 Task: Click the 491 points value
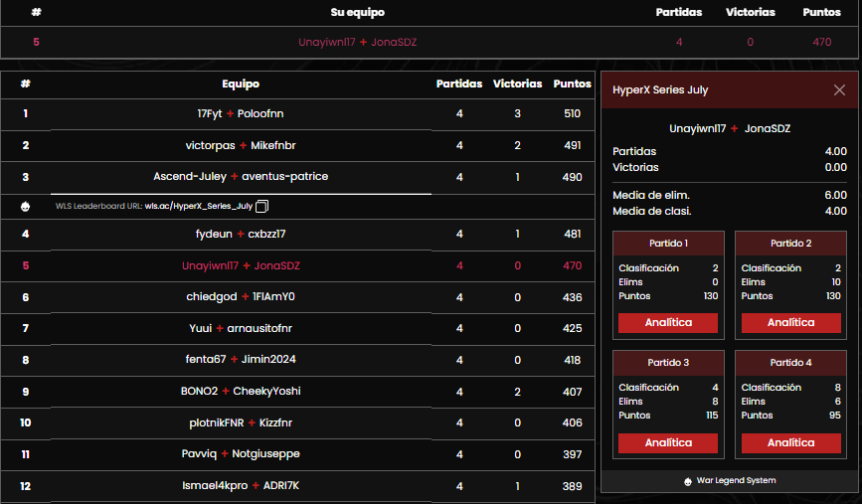click(572, 146)
